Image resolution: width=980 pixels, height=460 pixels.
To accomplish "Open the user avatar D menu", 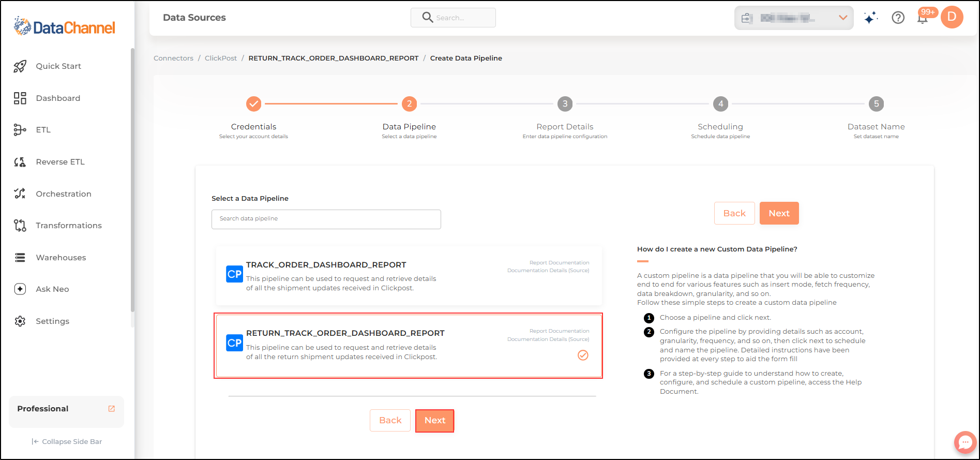I will [952, 17].
